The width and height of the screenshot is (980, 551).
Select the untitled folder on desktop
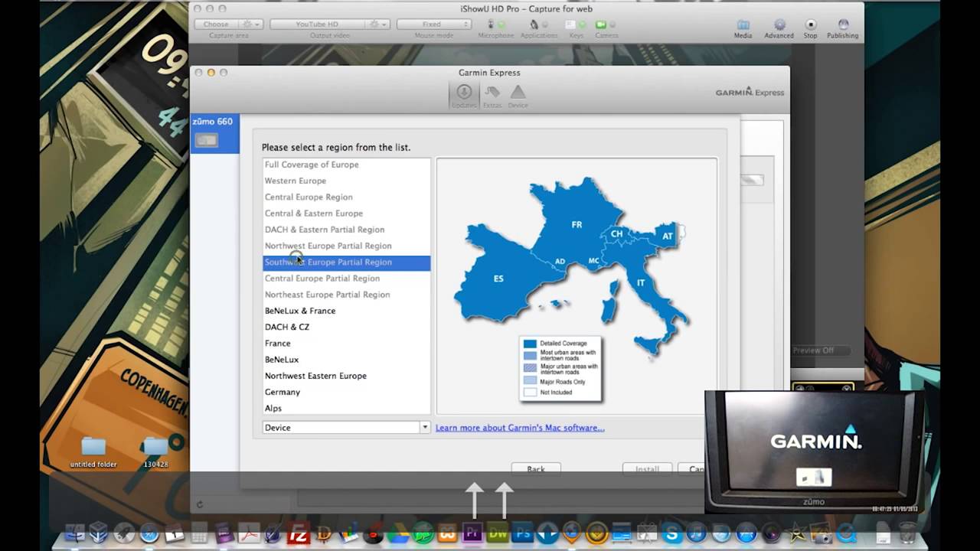tap(93, 452)
